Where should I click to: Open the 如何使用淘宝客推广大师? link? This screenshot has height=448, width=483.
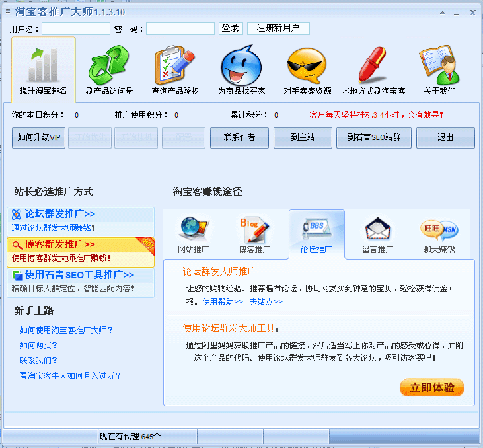point(66,330)
